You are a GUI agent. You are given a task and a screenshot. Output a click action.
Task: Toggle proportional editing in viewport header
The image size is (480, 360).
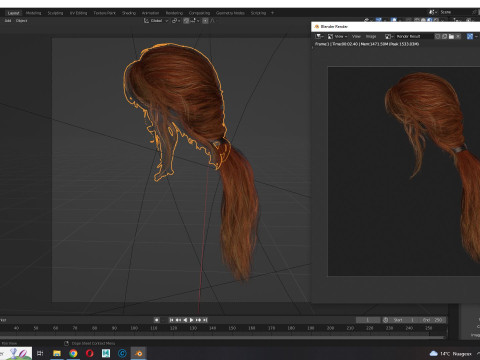205,21
